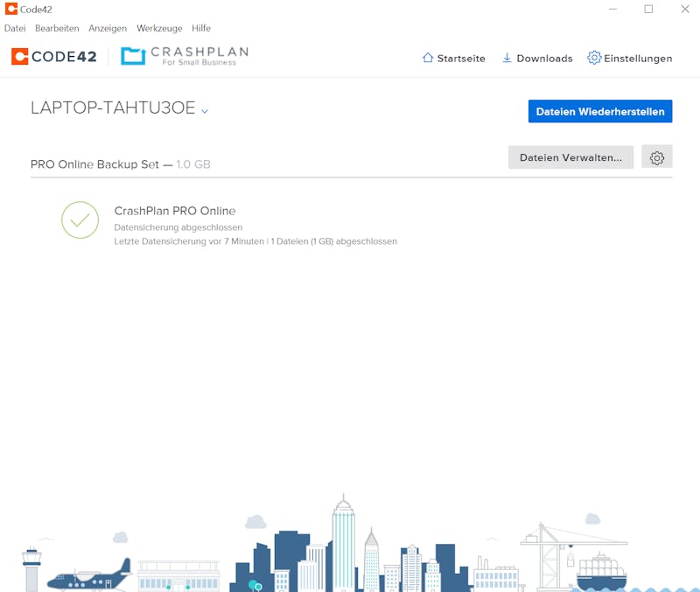The width and height of the screenshot is (700, 592).
Task: Click the PRO Online Backup Set heading
Action: click(94, 164)
